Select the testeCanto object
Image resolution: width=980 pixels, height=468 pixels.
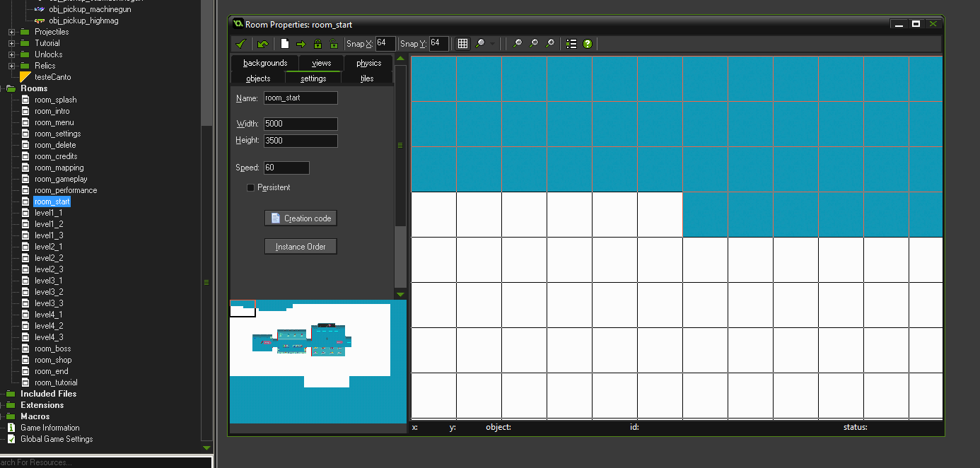coord(52,77)
